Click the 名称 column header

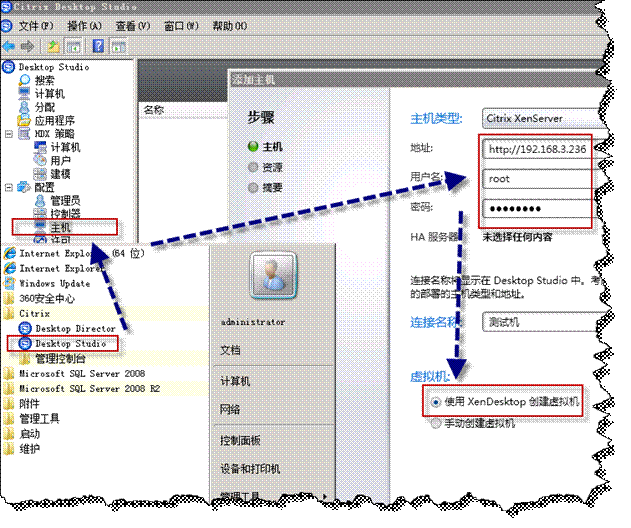click(x=153, y=109)
